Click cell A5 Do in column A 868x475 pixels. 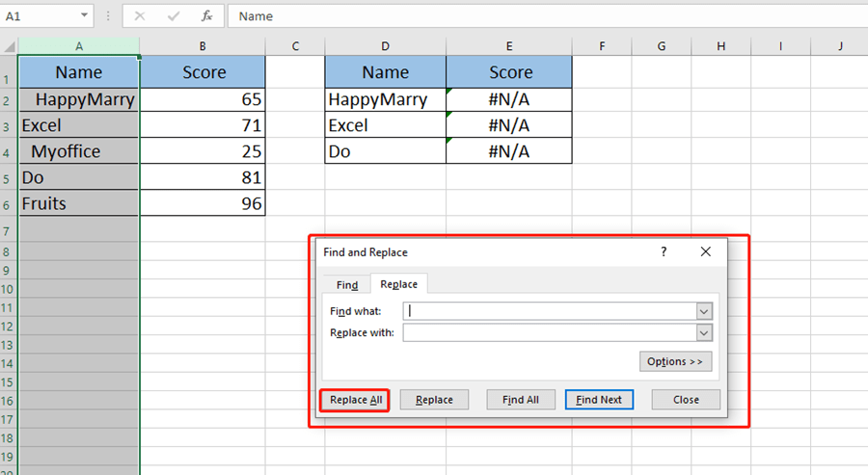pos(79,177)
